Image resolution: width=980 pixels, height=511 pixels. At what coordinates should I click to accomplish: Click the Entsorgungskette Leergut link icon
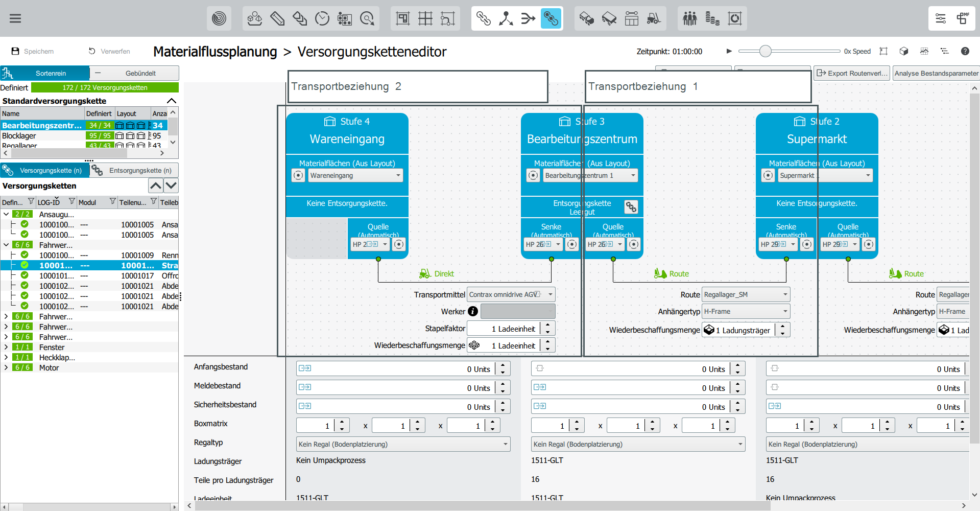pyautogui.click(x=631, y=207)
